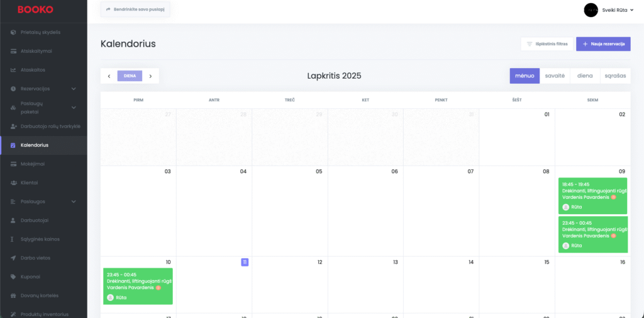The width and height of the screenshot is (644, 318).
Task: Select day 14 calendar cell
Action: tap(441, 283)
